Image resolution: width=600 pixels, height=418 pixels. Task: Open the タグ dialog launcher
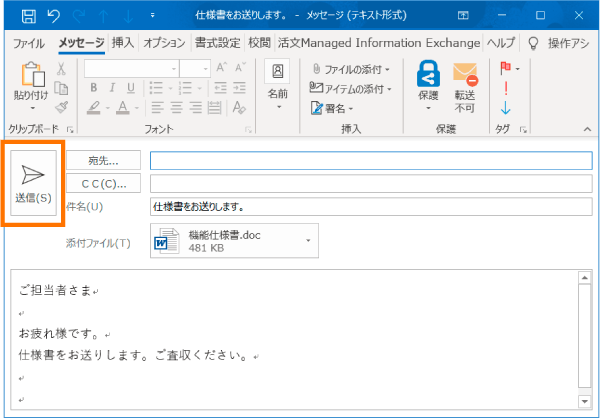pyautogui.click(x=523, y=130)
